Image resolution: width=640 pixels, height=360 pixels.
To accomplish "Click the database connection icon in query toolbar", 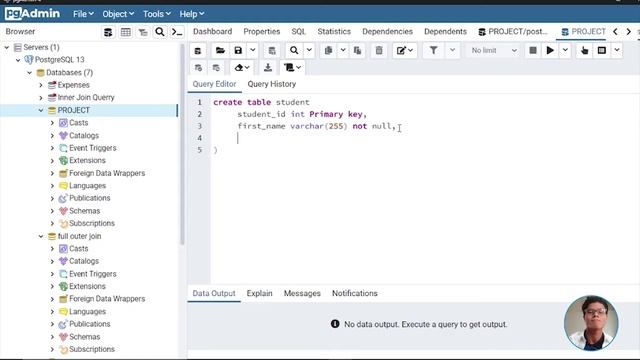I will (x=198, y=51).
